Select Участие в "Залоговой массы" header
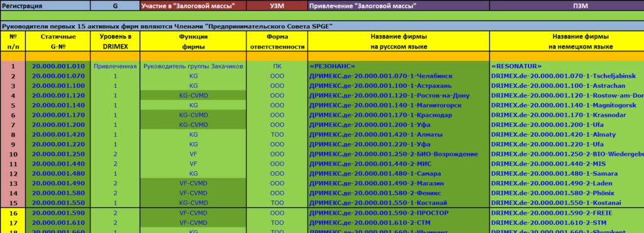Viewport: 644px width, 233px height. click(x=194, y=6)
